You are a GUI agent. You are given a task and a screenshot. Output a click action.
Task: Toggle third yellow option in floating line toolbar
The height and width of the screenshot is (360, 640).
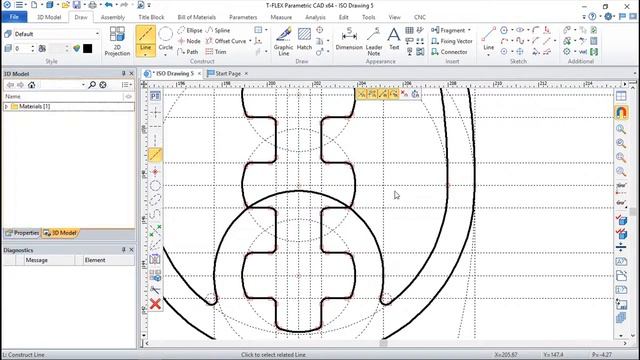click(x=383, y=94)
